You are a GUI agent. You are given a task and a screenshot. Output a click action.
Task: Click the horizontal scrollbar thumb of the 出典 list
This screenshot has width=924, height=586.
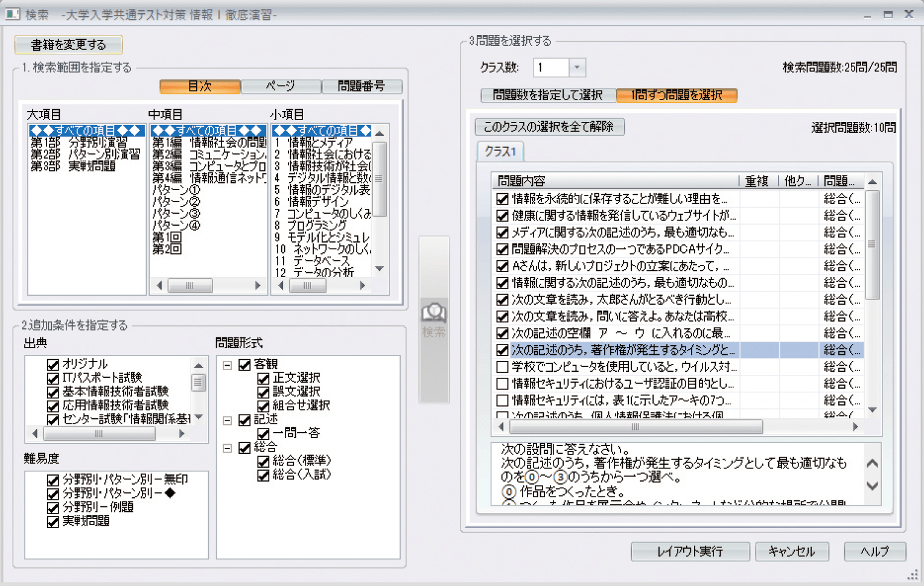[99, 434]
